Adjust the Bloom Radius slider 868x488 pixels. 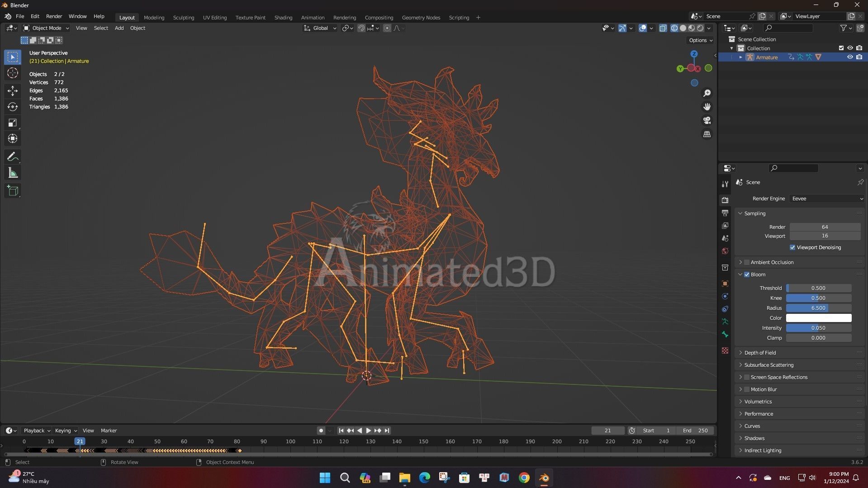point(819,308)
